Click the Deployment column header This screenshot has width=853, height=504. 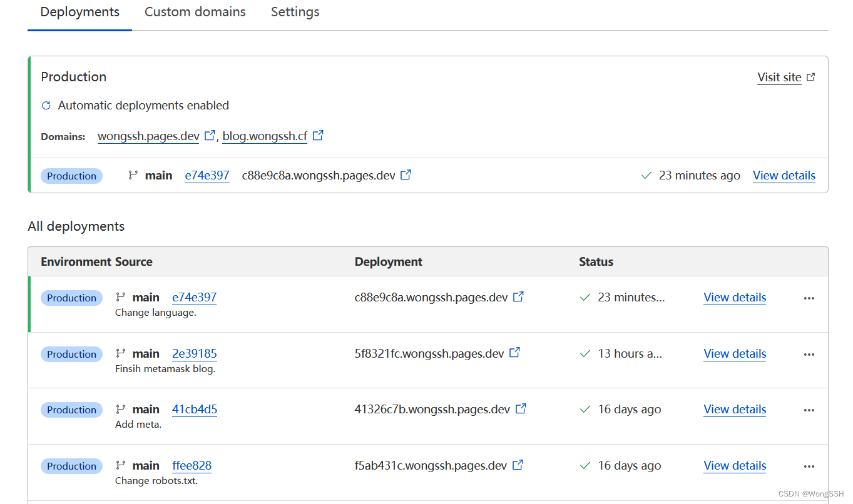(x=389, y=262)
